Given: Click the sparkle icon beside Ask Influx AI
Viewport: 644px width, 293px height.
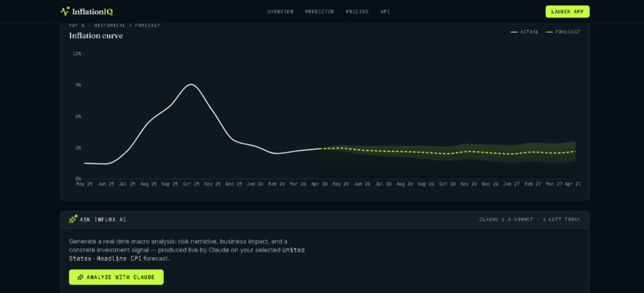Looking at the screenshot, I should (x=73, y=219).
